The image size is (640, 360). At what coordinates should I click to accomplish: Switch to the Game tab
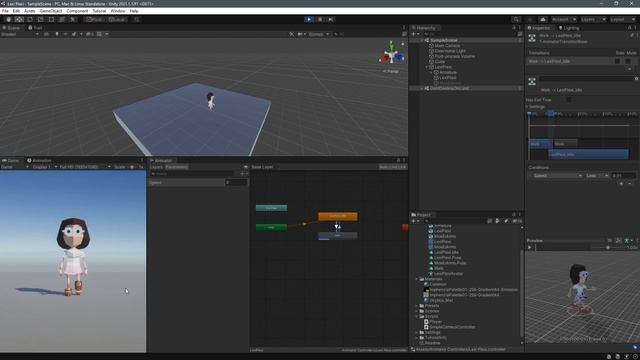pyautogui.click(x=11, y=160)
